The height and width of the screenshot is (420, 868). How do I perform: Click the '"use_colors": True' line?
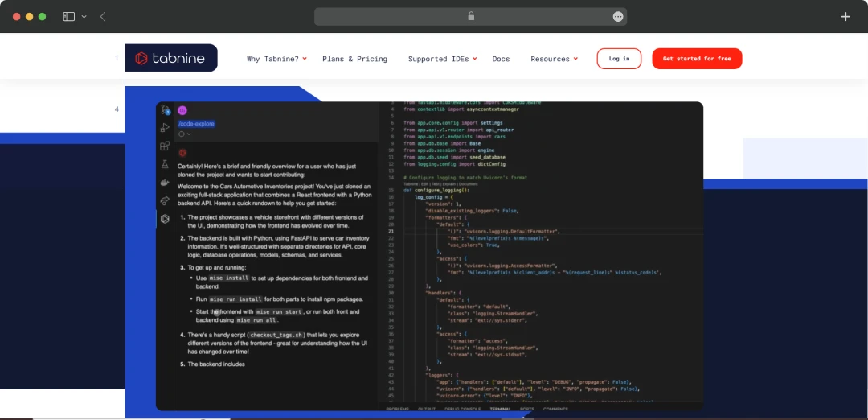click(473, 245)
